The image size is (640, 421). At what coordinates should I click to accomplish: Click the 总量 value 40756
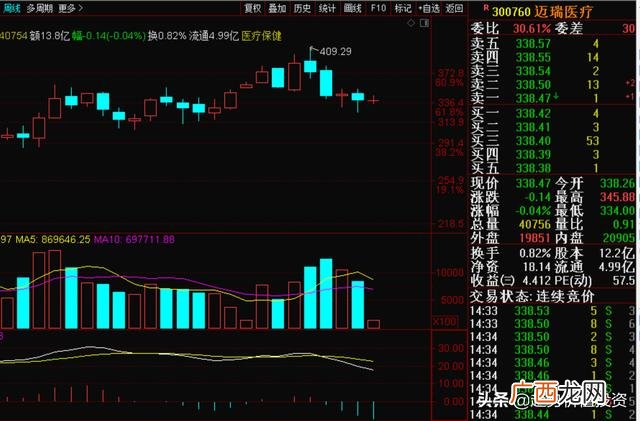click(535, 225)
